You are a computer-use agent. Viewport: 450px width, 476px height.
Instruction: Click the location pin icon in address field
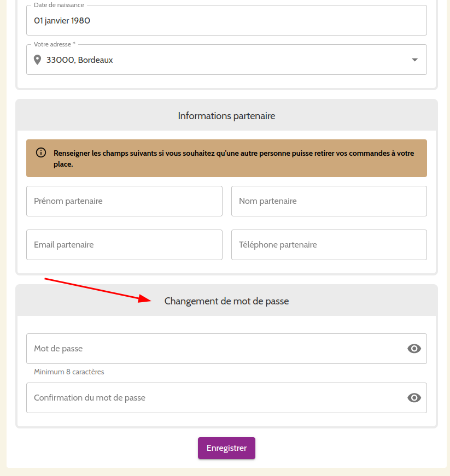pyautogui.click(x=37, y=60)
